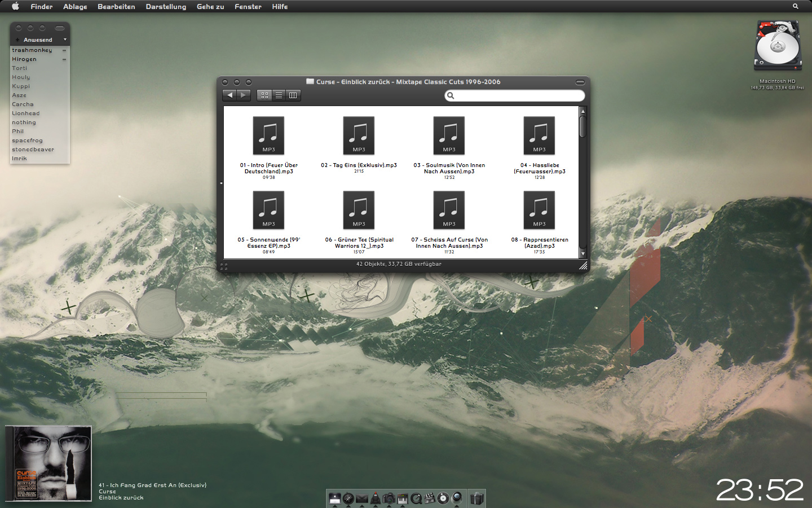Click the Finder scrollbar up arrow
The image size is (812, 508).
pyautogui.click(x=582, y=111)
